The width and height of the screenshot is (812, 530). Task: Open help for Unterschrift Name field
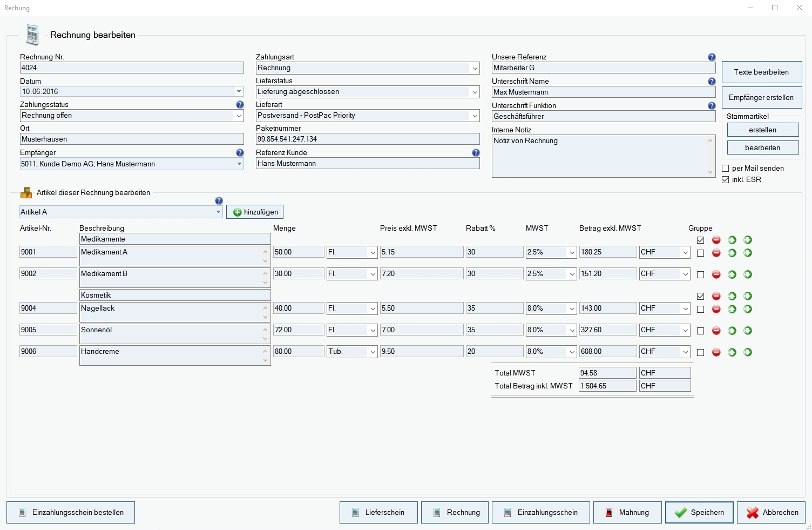712,82
